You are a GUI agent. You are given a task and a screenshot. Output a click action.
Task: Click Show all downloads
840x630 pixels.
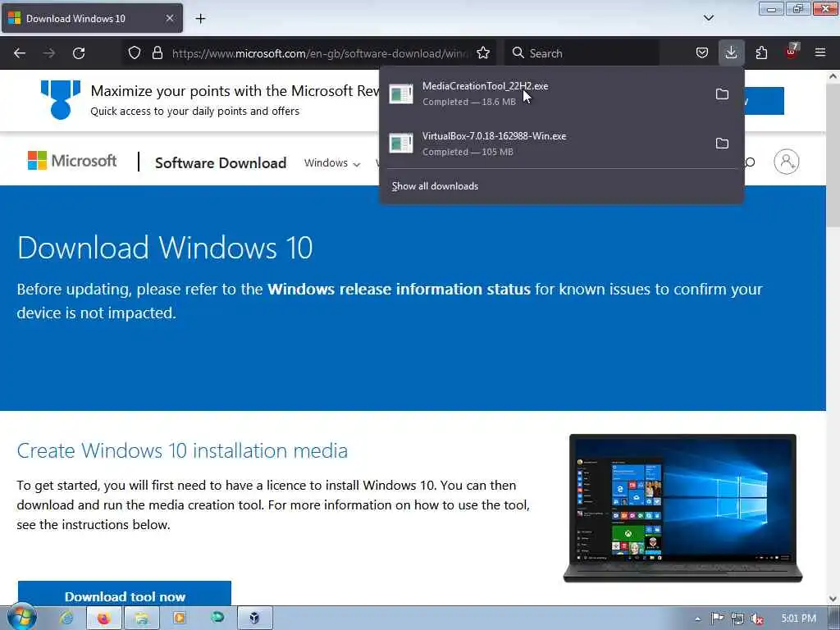[x=435, y=186]
